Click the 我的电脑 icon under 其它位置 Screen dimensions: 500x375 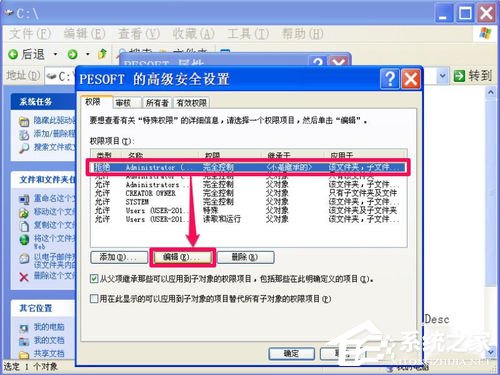click(24, 328)
